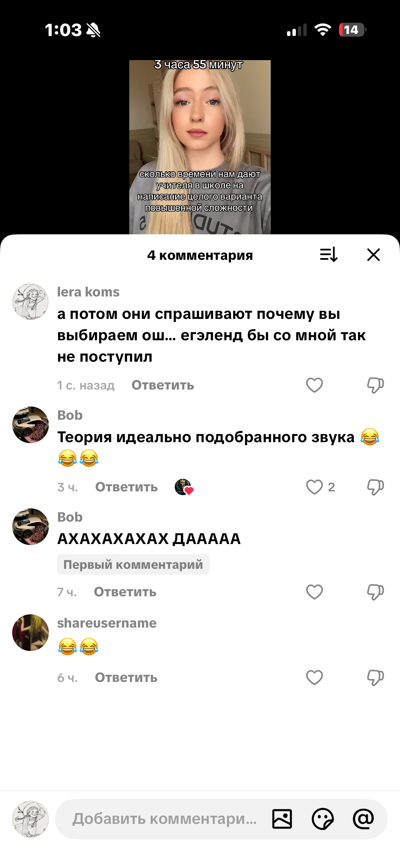Open shareusername's profile name
Viewport: 400px width, 868px height.
(107, 623)
